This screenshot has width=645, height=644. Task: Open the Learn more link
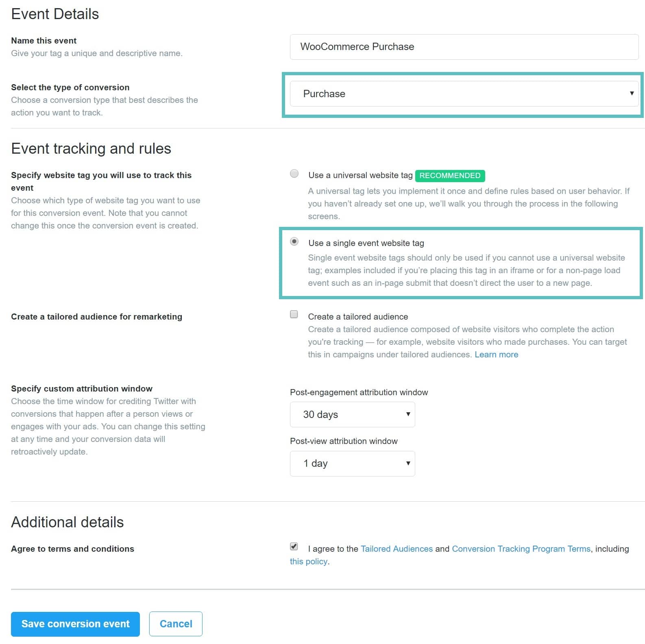pyautogui.click(x=496, y=354)
